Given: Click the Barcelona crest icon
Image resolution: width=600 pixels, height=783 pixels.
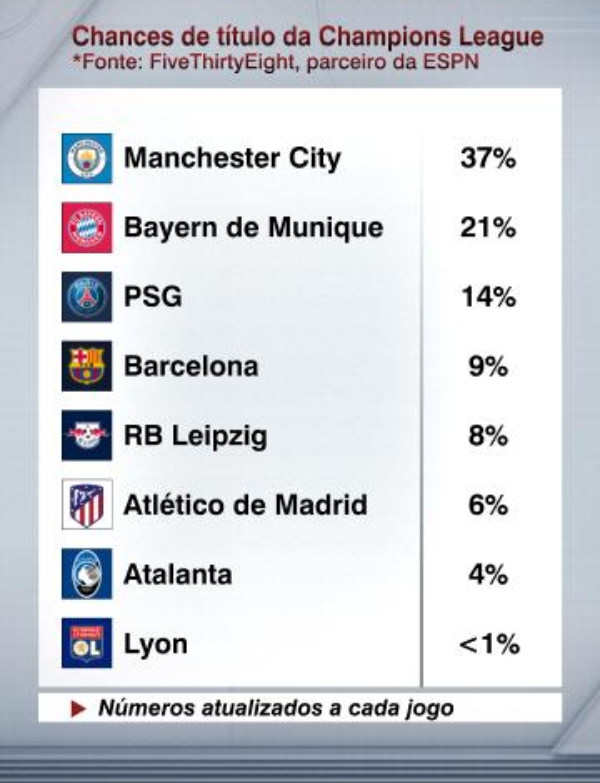Looking at the screenshot, I should (87, 366).
